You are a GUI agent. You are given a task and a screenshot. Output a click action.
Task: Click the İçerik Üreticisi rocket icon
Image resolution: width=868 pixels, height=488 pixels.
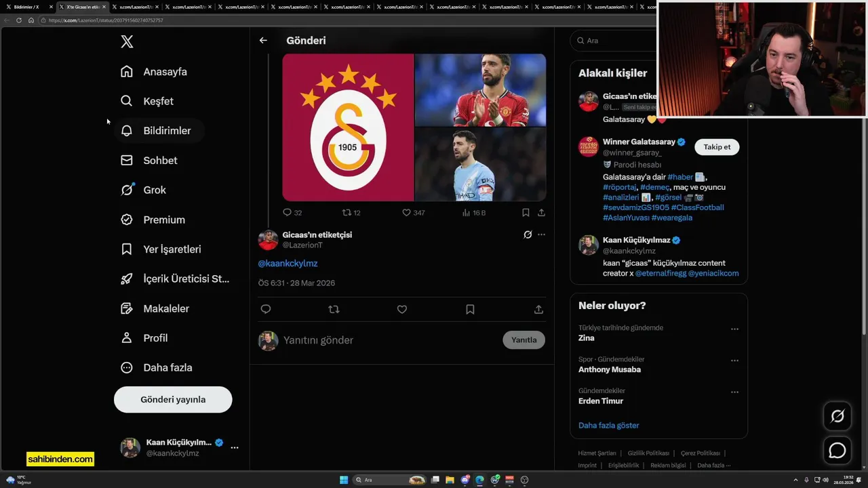tap(127, 279)
